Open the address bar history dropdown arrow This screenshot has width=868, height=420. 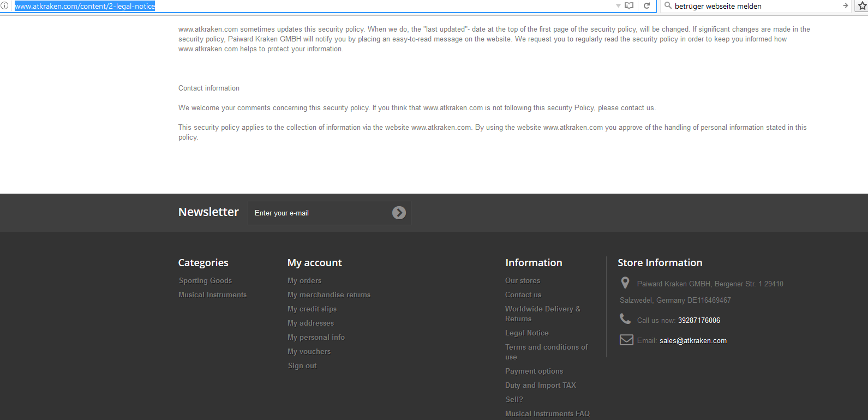(618, 6)
